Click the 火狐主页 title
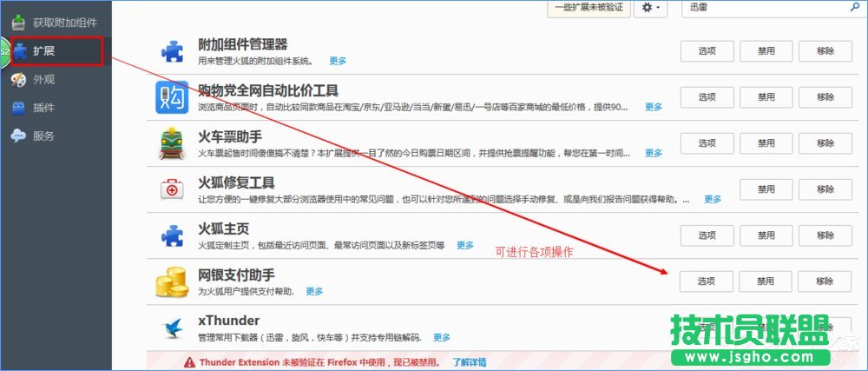 click(x=224, y=229)
